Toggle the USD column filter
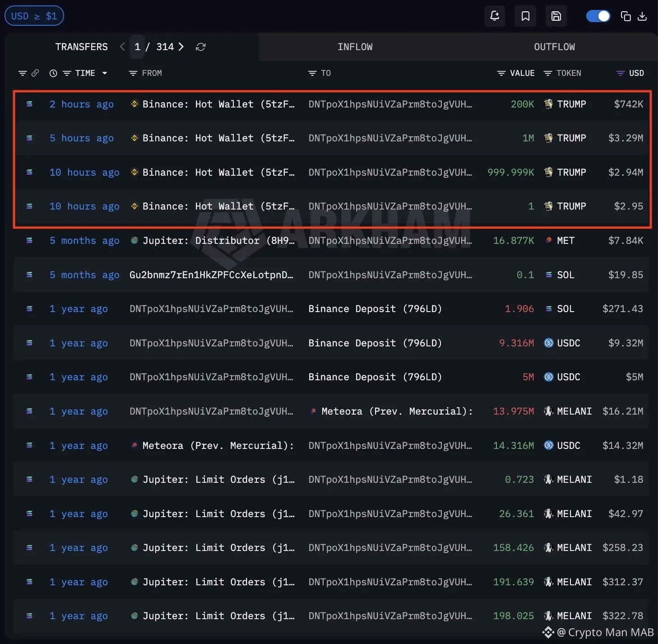658x644 pixels. tap(621, 73)
